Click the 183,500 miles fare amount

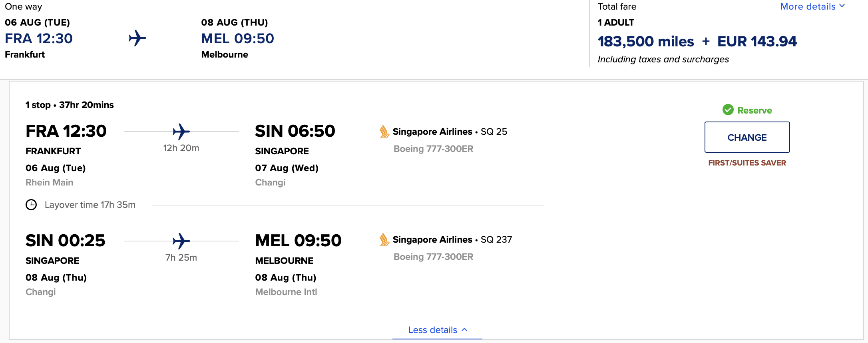pyautogui.click(x=645, y=41)
